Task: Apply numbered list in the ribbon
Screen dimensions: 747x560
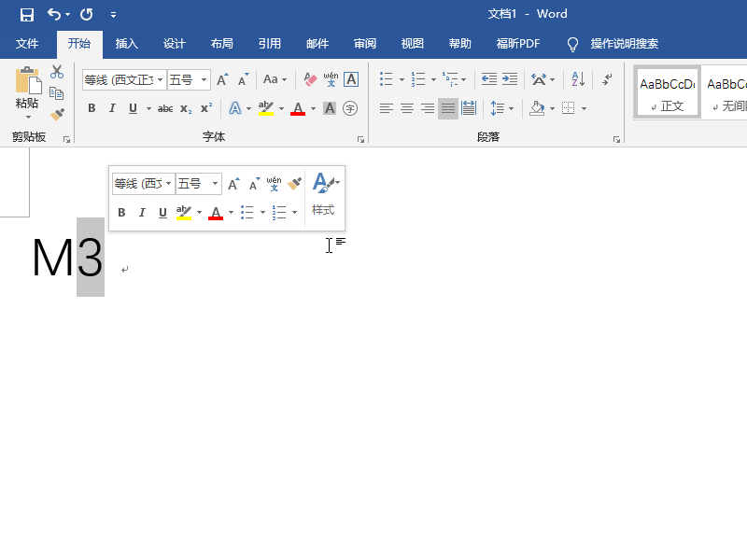Action: click(418, 79)
